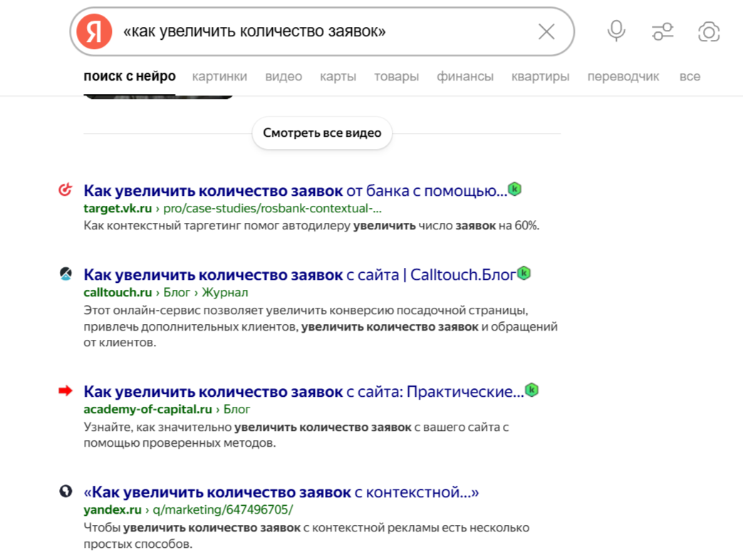Click inside the search query input field

(327, 32)
